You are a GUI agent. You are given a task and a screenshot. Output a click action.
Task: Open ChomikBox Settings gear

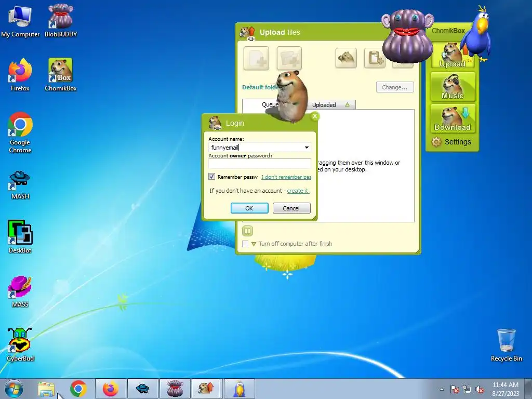tap(451, 142)
